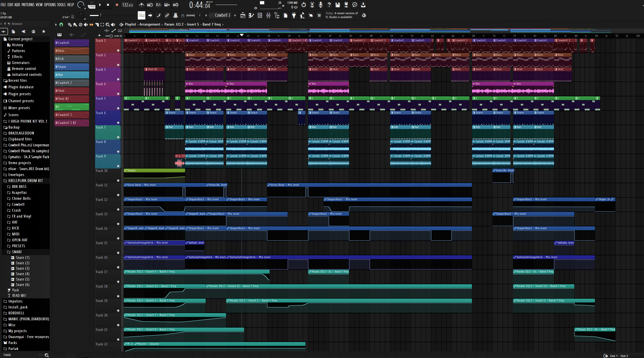Image resolution: width=644 pixels, height=358 pixels.
Task: Mute Track 1 with its round mute switch
Action: (118, 51)
